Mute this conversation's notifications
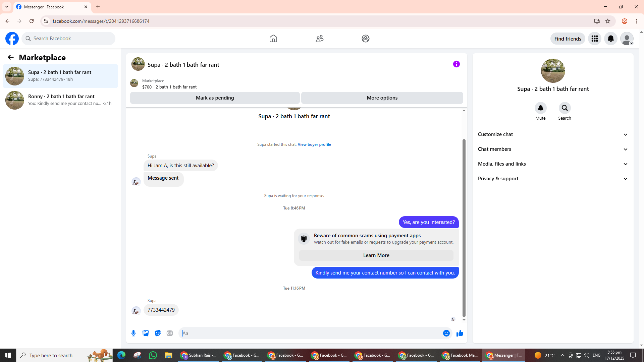Viewport: 644px width, 362px height. coord(540,108)
